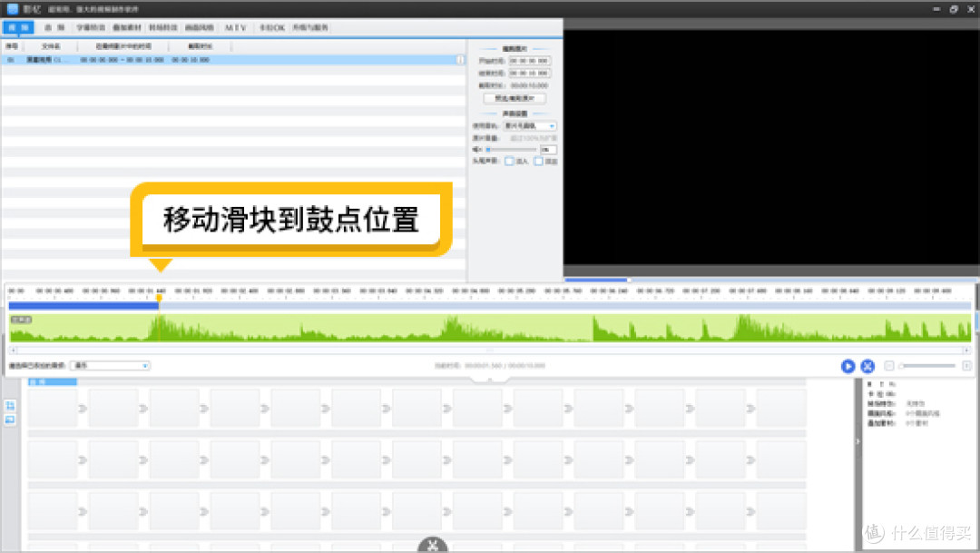The height and width of the screenshot is (553, 980).
Task: Open the 卡拉OK tab
Action: pyautogui.click(x=272, y=27)
